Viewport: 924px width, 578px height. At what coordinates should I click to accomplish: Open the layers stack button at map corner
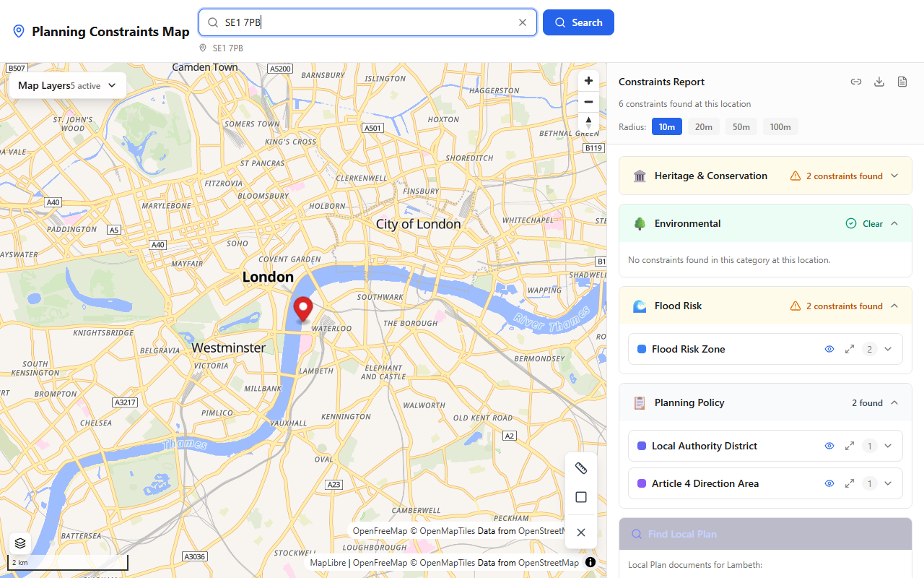[x=20, y=543]
